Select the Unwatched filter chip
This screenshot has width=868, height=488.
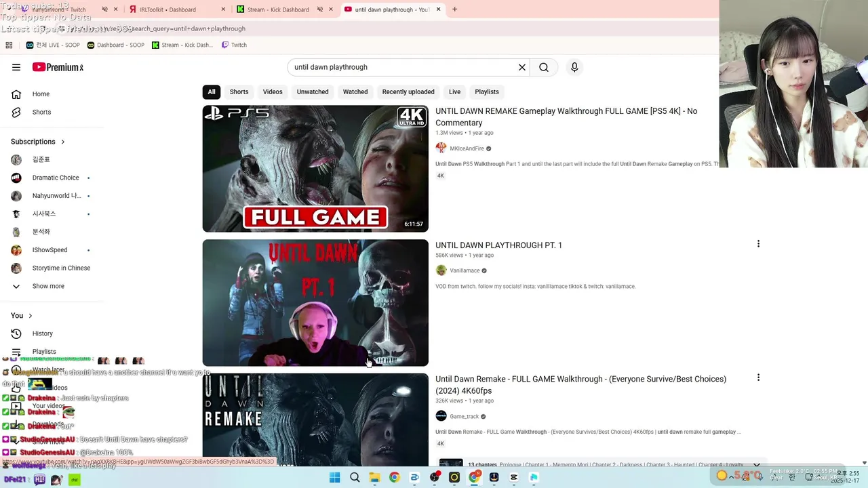313,91
